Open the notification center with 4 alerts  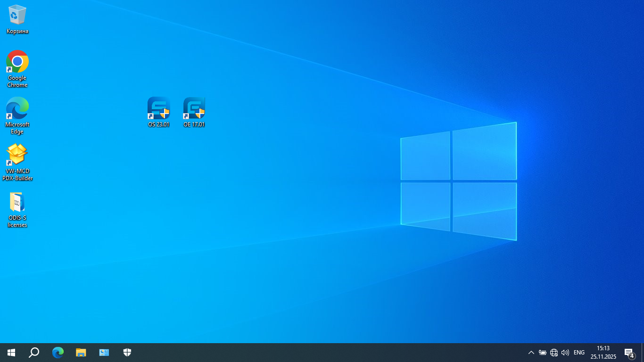(x=628, y=353)
